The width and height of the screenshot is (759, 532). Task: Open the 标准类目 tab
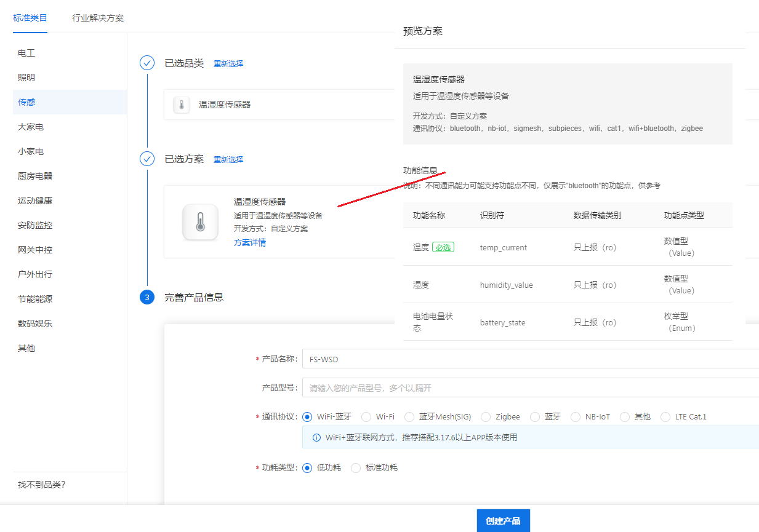30,18
